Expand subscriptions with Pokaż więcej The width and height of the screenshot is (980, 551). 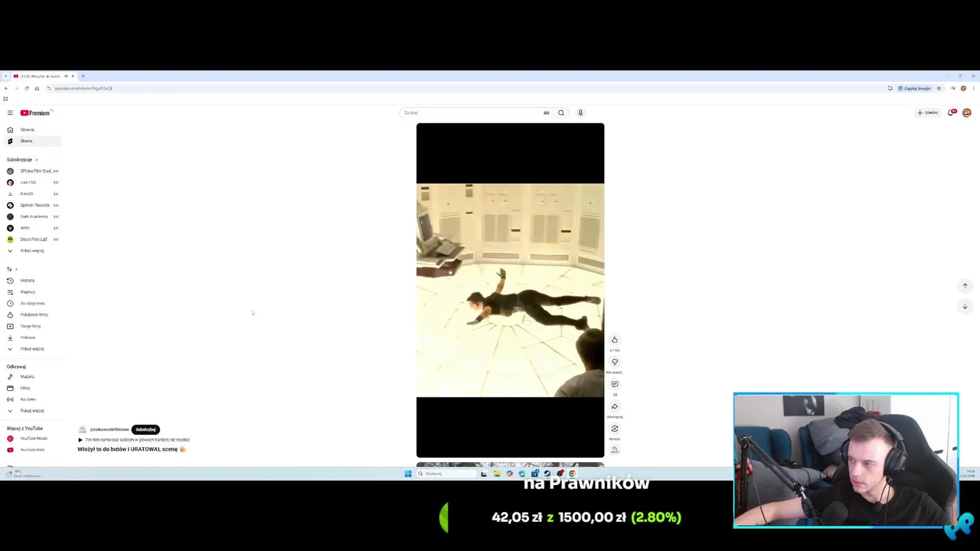click(31, 250)
